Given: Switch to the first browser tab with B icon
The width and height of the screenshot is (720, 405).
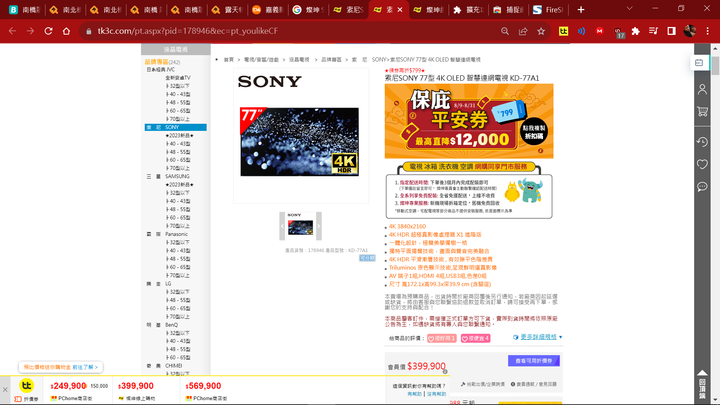Looking at the screenshot, I should (x=25, y=10).
